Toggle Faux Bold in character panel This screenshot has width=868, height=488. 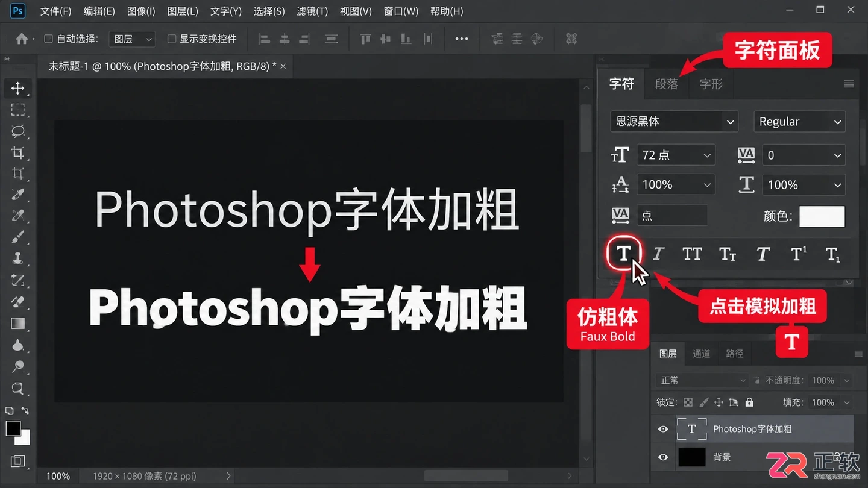click(x=624, y=254)
